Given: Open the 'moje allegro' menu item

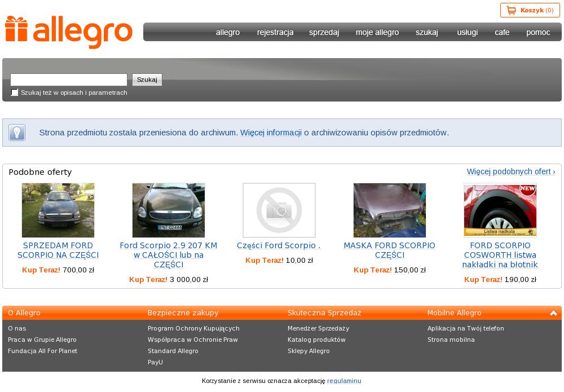Looking at the screenshot, I should pos(377,32).
